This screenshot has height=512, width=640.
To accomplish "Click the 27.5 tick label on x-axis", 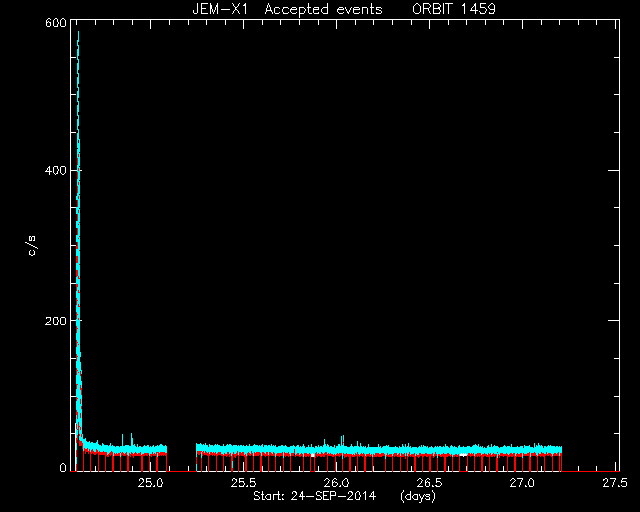I will point(615,483).
